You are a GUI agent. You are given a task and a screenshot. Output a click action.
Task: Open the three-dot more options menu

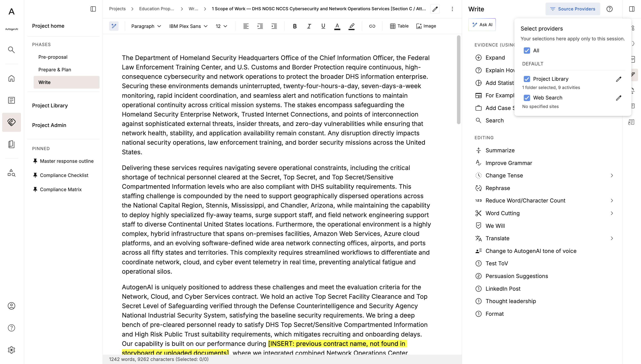click(x=452, y=9)
